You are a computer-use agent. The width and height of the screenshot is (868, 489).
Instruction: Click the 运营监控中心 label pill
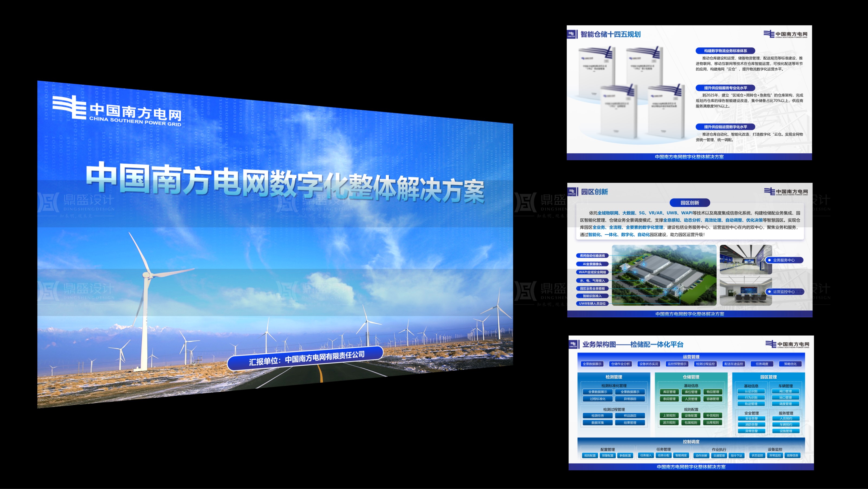(x=784, y=292)
